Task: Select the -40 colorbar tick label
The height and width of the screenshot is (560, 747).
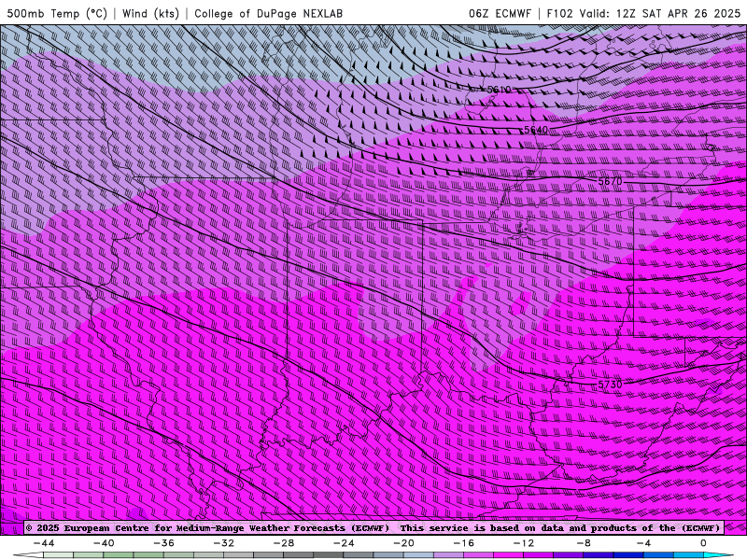Action: pos(104,543)
